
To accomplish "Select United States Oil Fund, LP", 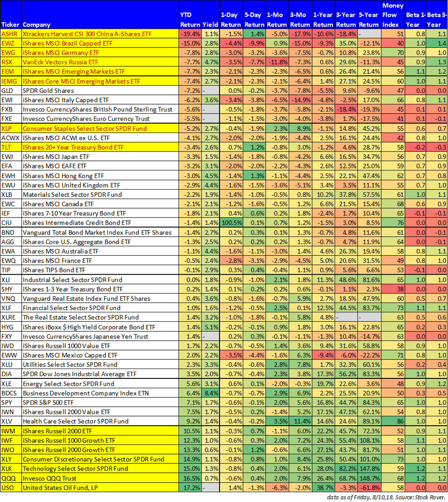I will point(60,488).
